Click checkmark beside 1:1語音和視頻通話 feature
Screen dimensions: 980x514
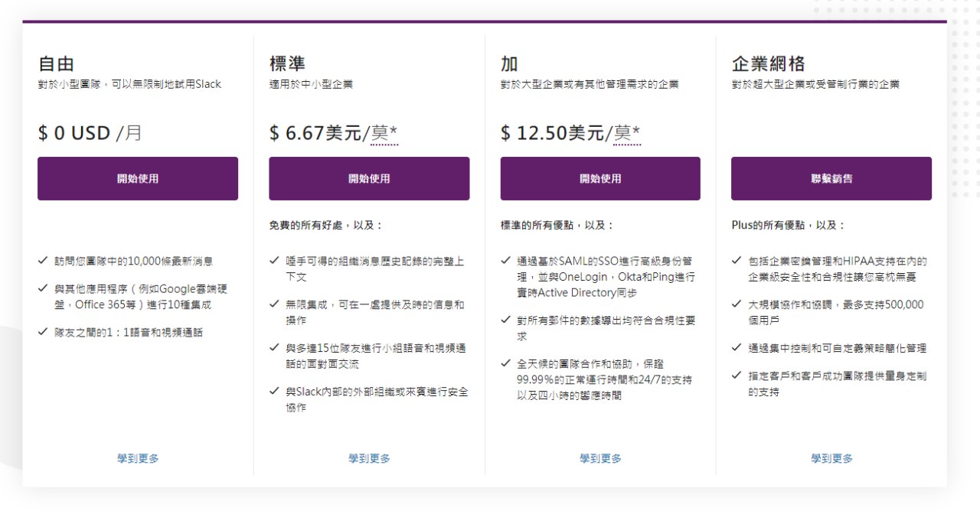pyautogui.click(x=43, y=333)
